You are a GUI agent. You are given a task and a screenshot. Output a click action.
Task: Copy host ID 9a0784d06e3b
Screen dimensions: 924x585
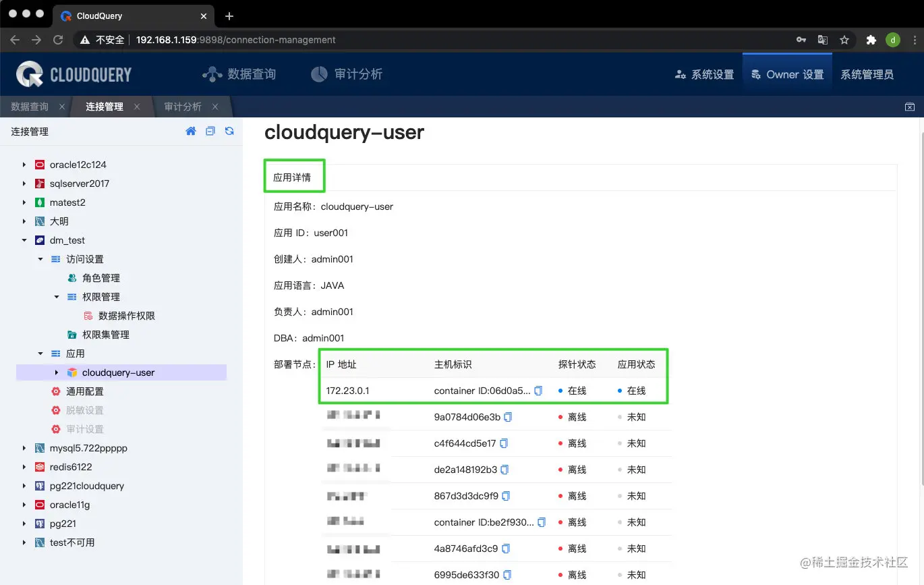tap(509, 417)
